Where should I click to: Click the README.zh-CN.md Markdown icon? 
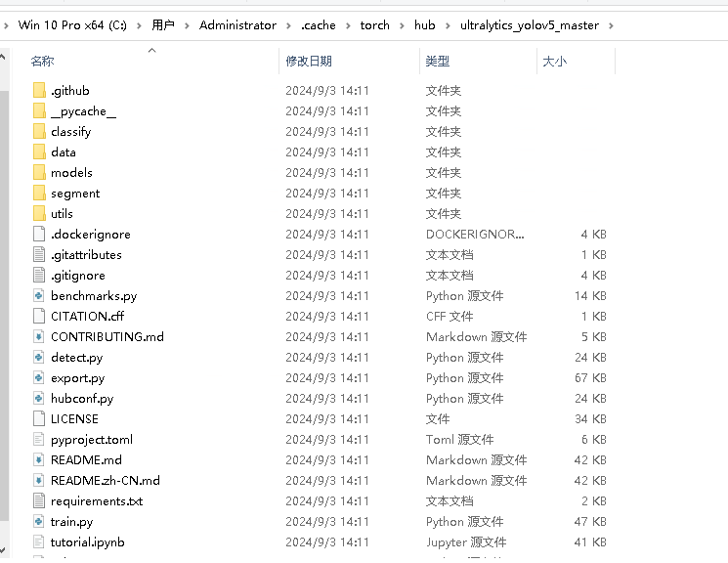click(x=39, y=480)
